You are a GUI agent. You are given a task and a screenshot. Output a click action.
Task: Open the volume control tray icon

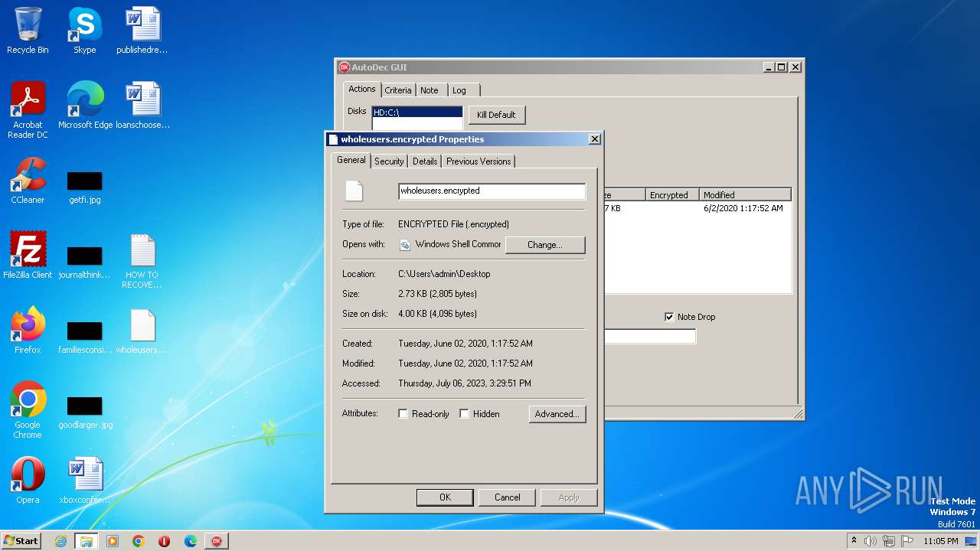click(x=870, y=541)
